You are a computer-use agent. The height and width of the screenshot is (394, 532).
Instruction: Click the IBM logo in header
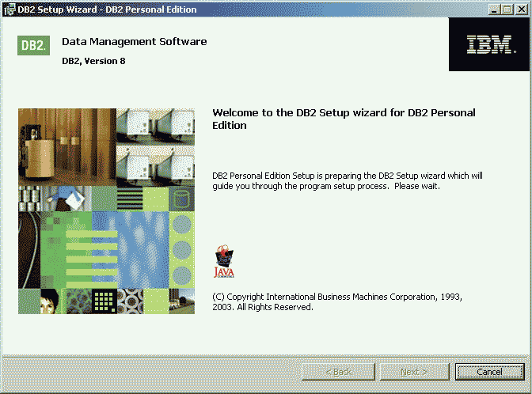488,45
